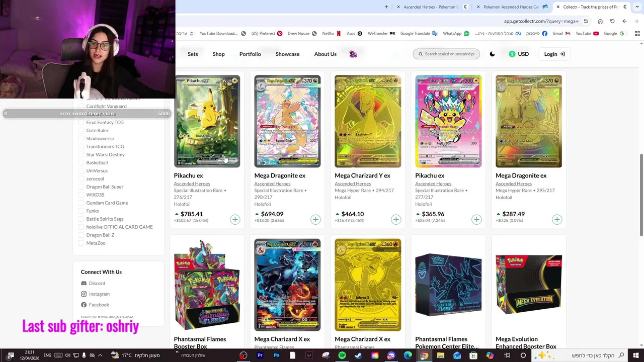644x362 pixels.
Task: Click the Login button
Action: (x=554, y=54)
